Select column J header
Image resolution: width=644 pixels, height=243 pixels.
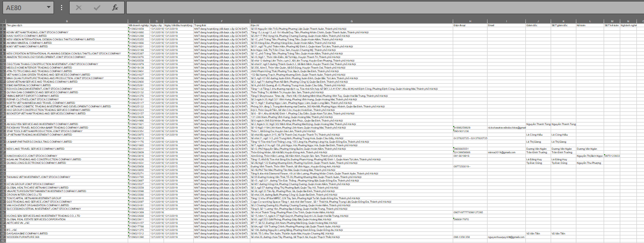[538, 21]
